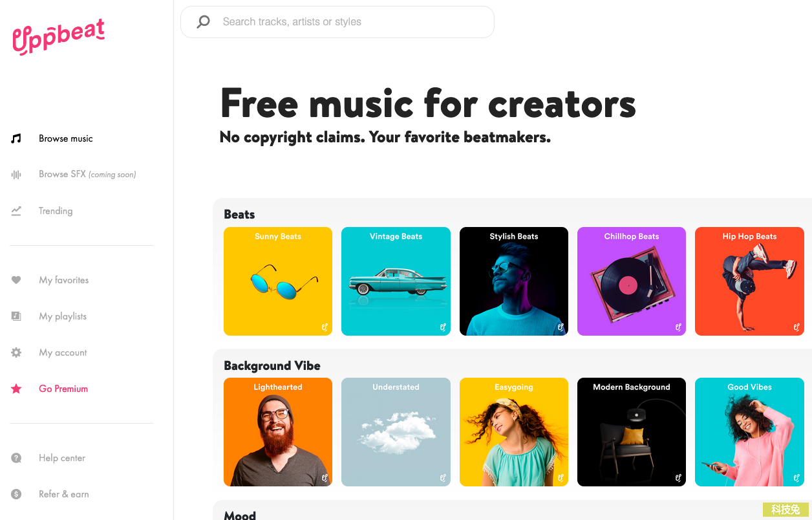Type in the search tracks field

point(349,22)
